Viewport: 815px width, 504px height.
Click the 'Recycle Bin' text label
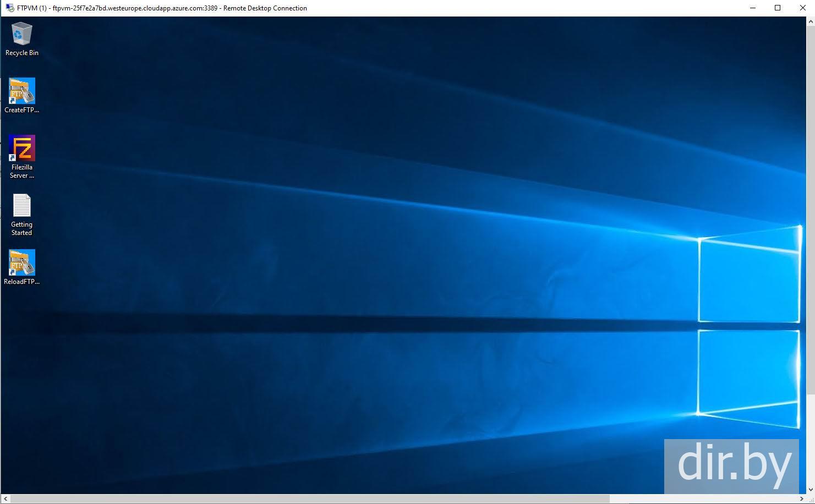coord(21,53)
